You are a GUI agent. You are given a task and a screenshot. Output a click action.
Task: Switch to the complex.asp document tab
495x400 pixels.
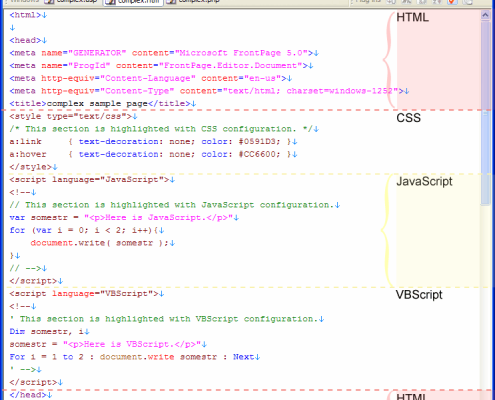[x=72, y=2]
